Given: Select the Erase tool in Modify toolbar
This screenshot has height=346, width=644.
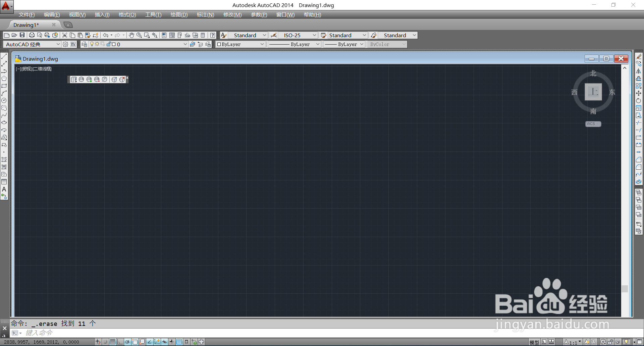Looking at the screenshot, I should pos(639,56).
